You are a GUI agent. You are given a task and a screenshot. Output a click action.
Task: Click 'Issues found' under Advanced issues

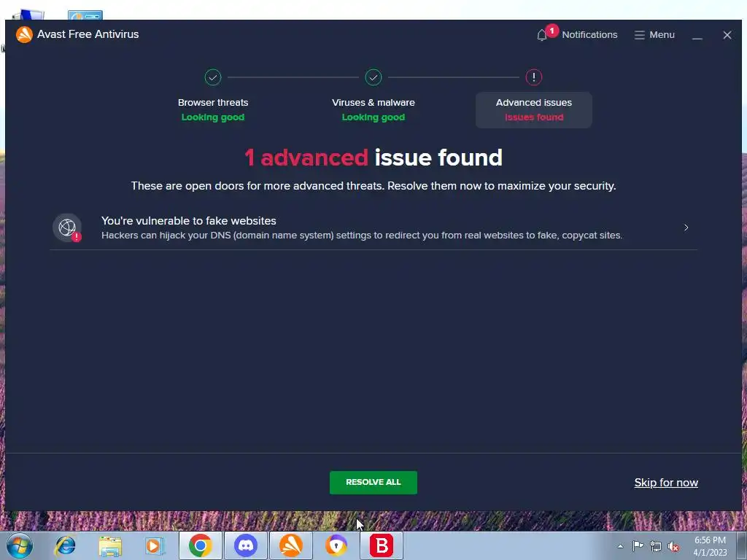533,117
